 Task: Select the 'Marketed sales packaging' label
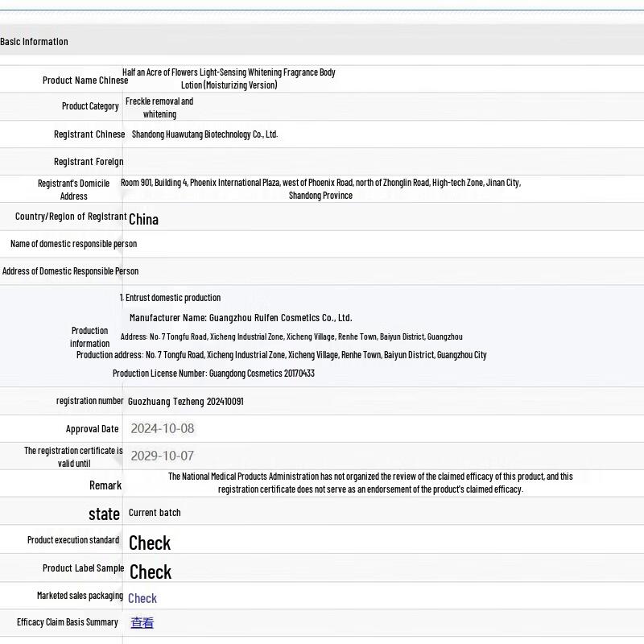click(x=80, y=596)
